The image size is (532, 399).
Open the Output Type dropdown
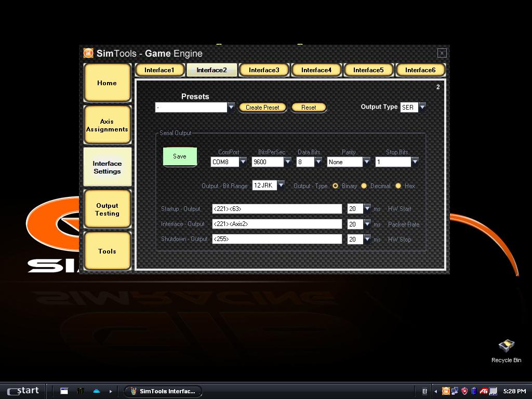tap(422, 107)
